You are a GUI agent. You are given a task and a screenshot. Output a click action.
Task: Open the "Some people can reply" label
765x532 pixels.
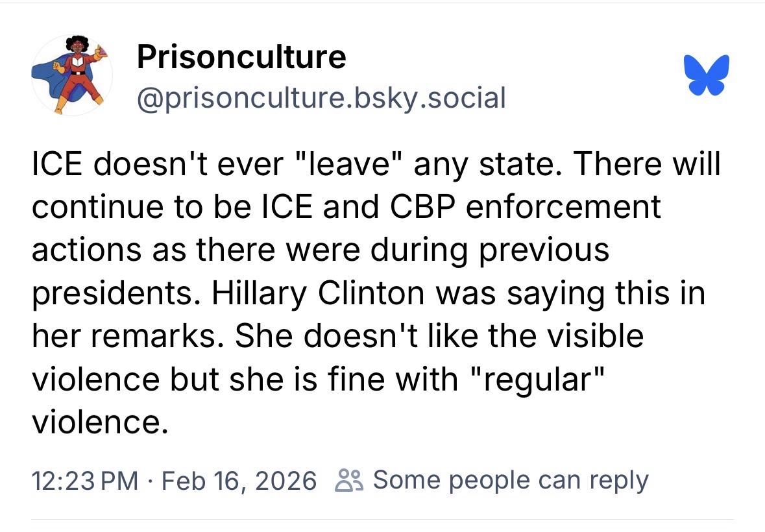coord(511,481)
